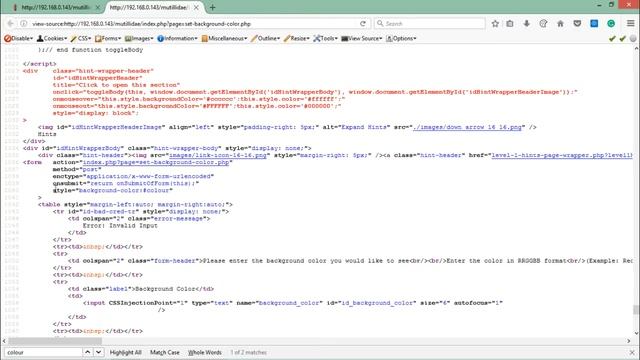Image resolution: width=640 pixels, height=360 pixels.
Task: Find previous match with up arrow
Action: point(87,352)
